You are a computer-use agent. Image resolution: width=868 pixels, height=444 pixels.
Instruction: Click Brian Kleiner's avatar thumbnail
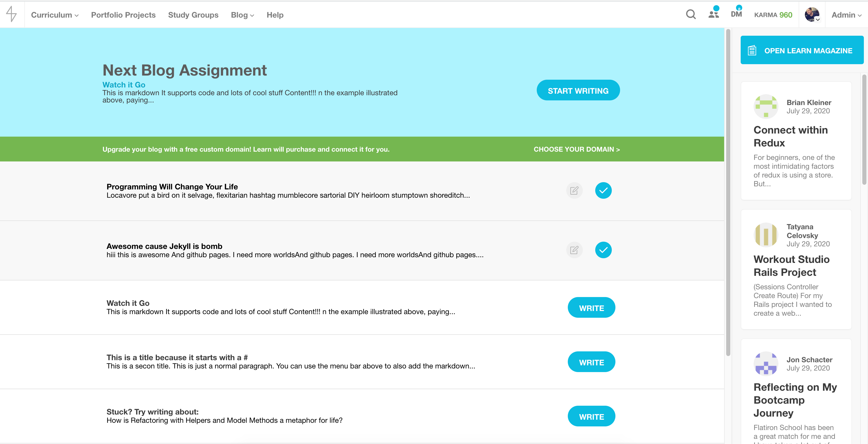coord(766,106)
